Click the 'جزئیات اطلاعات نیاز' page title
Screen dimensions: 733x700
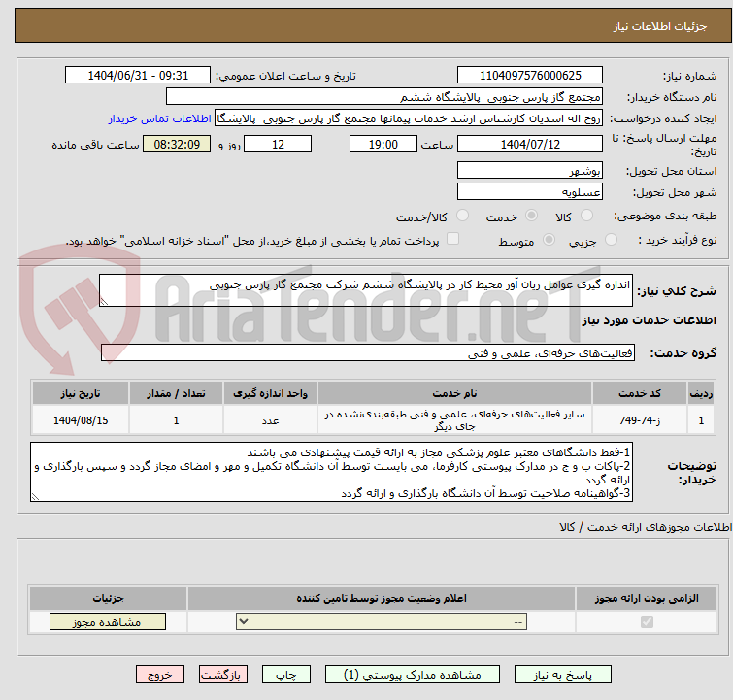pyautogui.click(x=659, y=26)
